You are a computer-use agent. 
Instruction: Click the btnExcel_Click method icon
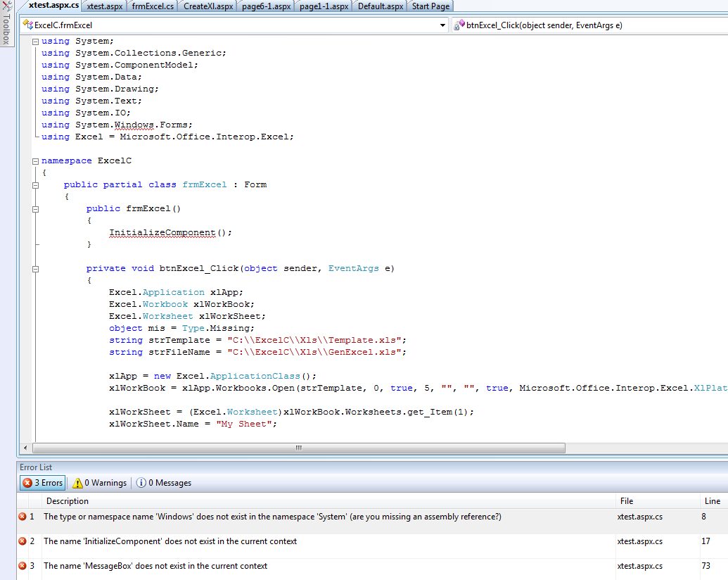459,25
